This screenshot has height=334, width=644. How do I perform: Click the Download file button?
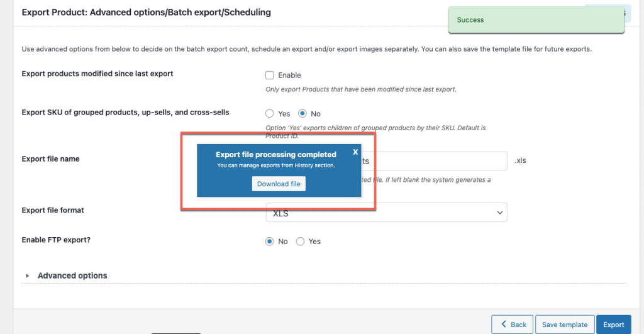(x=279, y=184)
